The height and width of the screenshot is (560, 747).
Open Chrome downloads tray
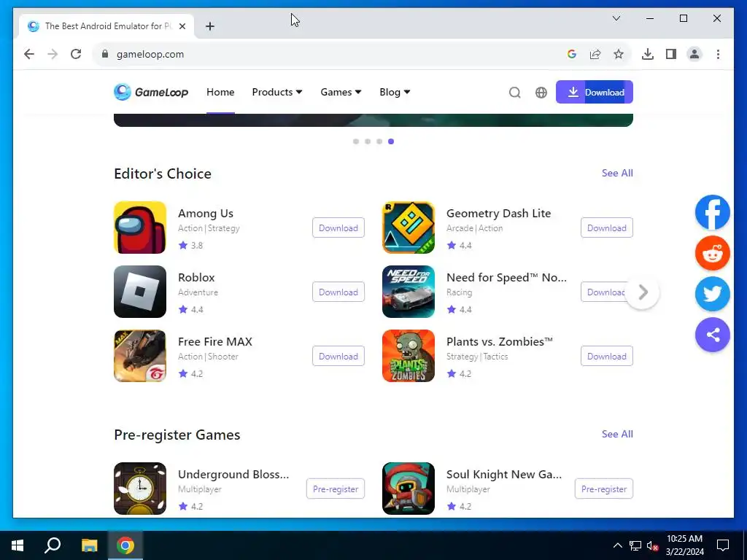(x=648, y=54)
